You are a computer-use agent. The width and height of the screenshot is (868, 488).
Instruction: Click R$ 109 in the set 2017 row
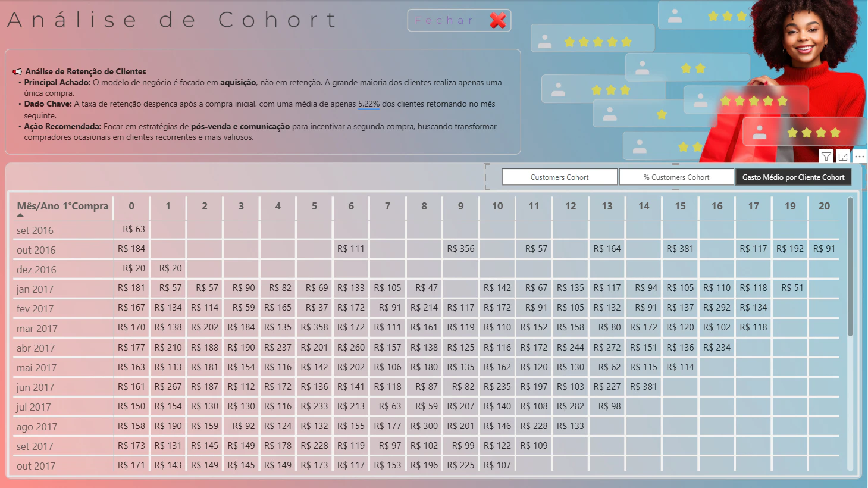click(534, 445)
